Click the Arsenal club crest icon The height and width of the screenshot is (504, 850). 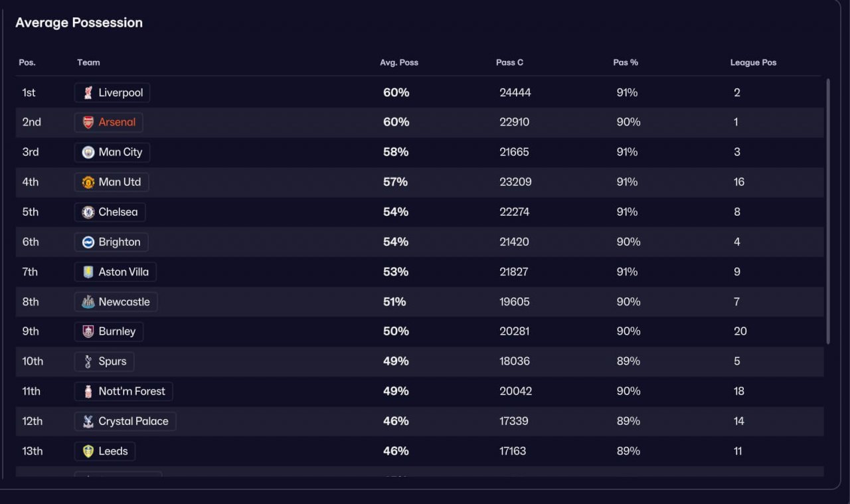(x=88, y=122)
